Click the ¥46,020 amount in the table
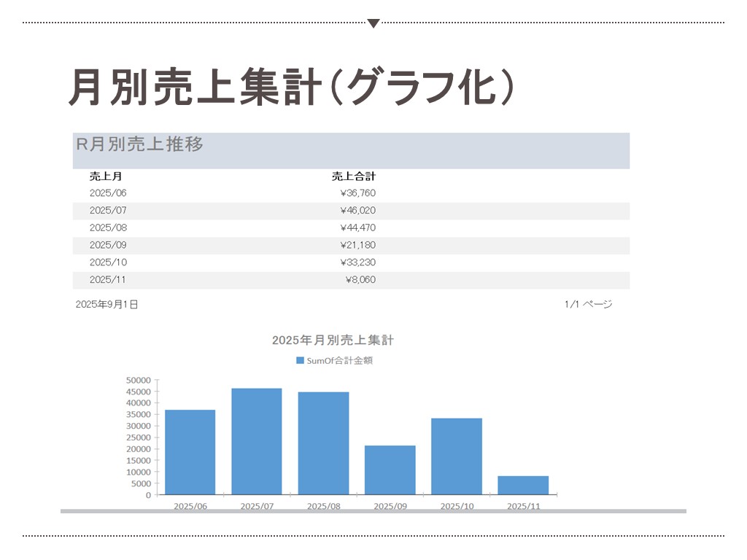The width and height of the screenshot is (747, 560). pos(358,211)
